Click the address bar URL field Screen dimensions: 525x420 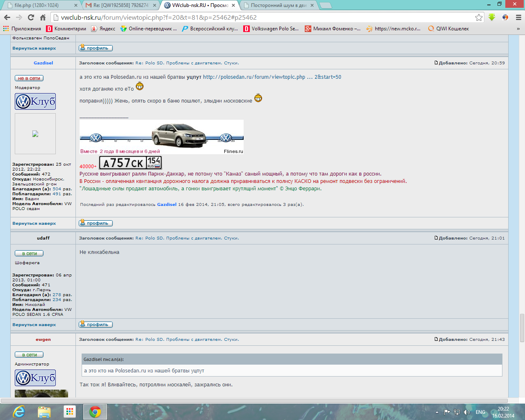(x=262, y=17)
